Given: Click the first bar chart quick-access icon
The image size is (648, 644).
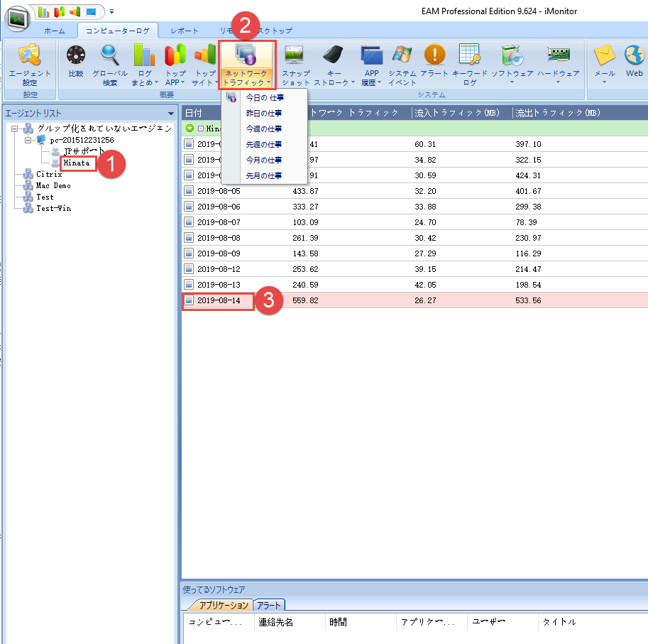Looking at the screenshot, I should 44,12.
